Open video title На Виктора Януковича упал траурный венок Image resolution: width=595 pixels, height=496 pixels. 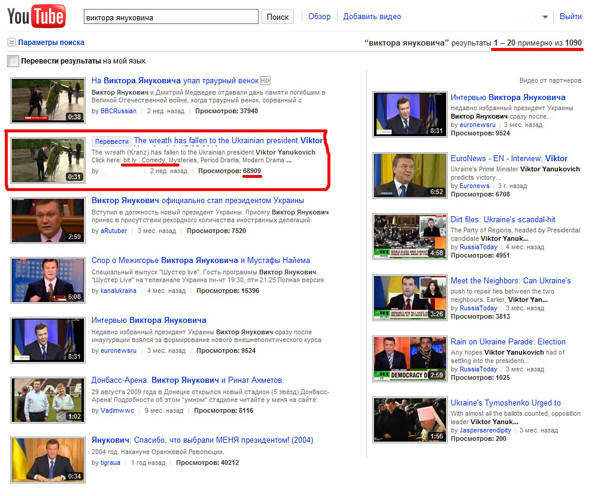coord(175,80)
